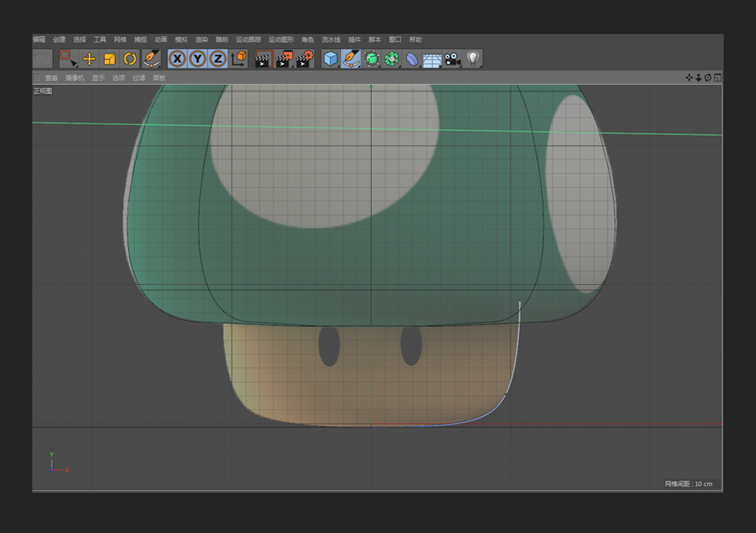Image resolution: width=756 pixels, height=533 pixels.
Task: Click the Spline Pen tool icon
Action: 351,59
